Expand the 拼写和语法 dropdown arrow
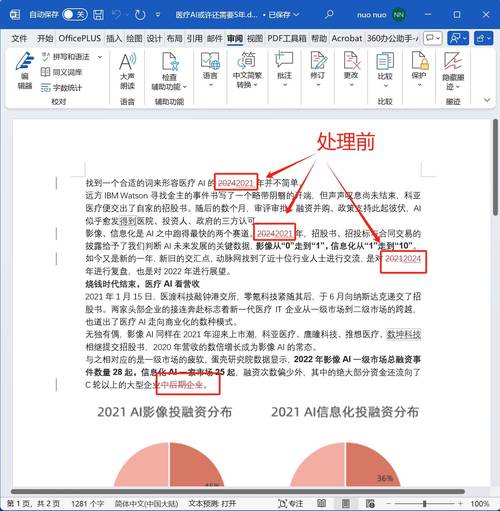 (100, 57)
